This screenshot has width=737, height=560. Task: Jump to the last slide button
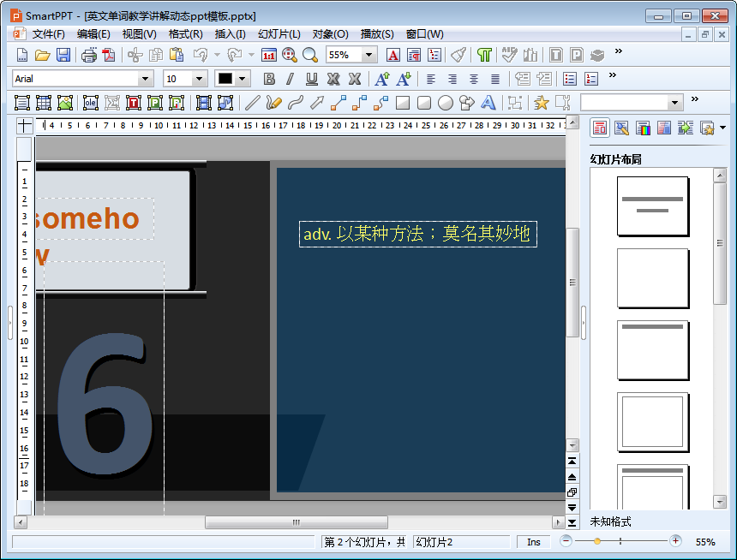point(572,522)
